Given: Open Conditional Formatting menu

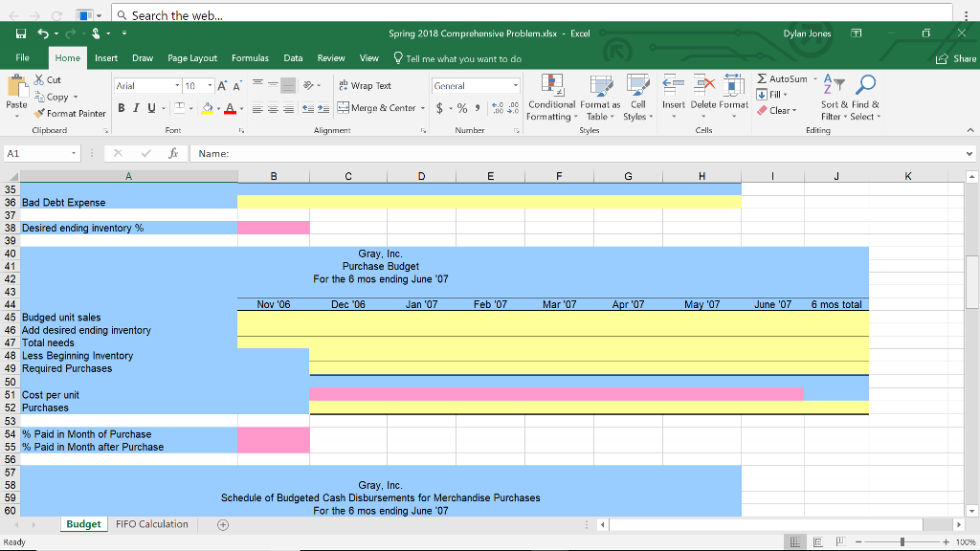Looking at the screenshot, I should (x=551, y=98).
